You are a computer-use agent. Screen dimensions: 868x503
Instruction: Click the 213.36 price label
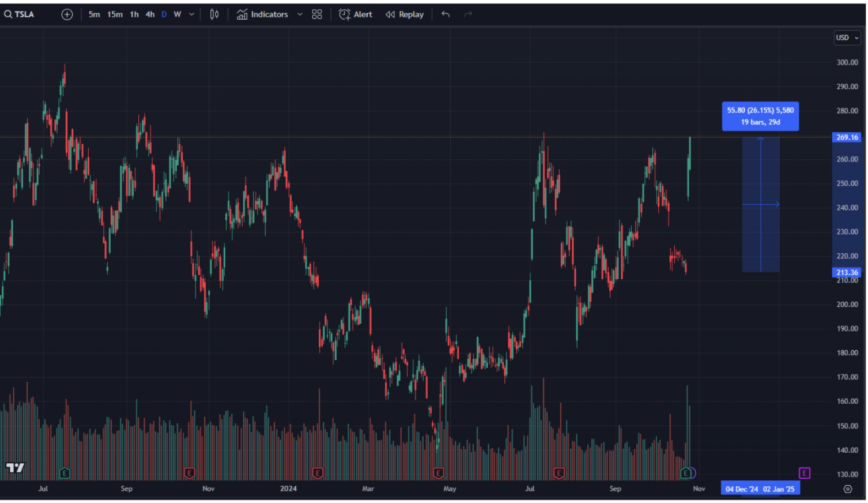coord(847,272)
